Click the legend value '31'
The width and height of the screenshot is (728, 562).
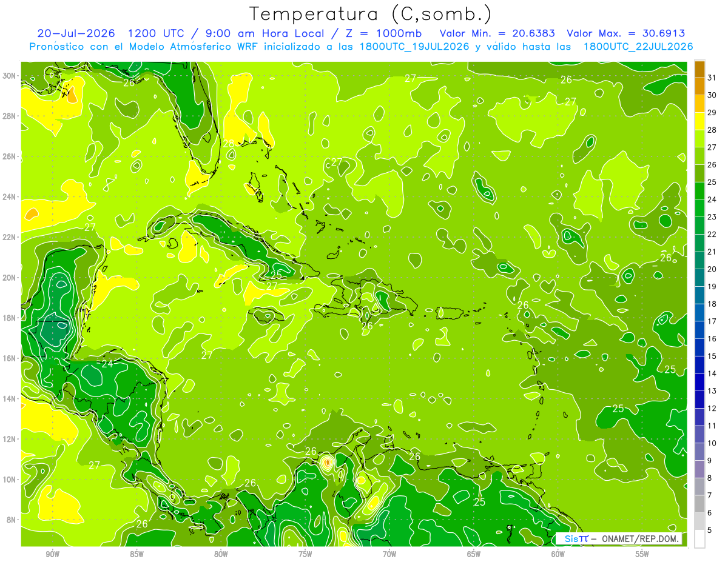click(x=712, y=78)
